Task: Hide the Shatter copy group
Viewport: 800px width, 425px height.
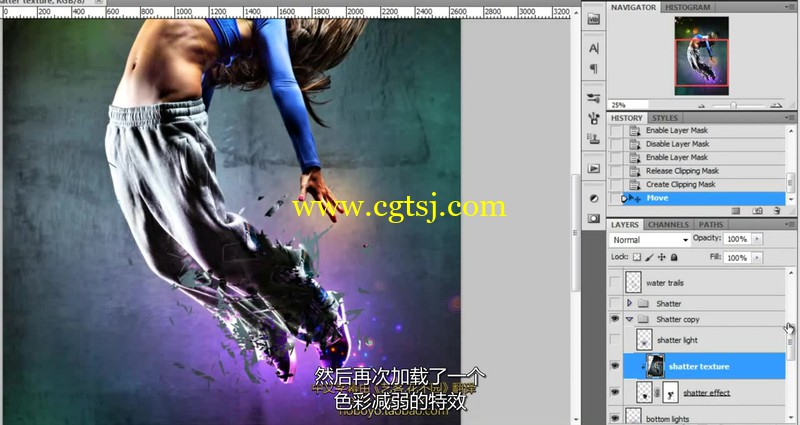Action: click(x=615, y=319)
